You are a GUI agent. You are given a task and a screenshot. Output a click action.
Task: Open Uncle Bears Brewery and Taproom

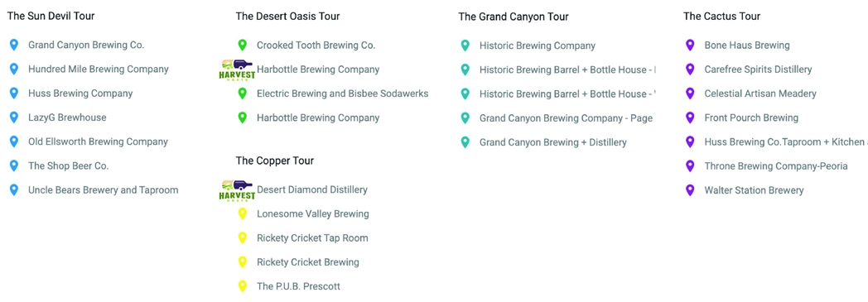click(104, 189)
